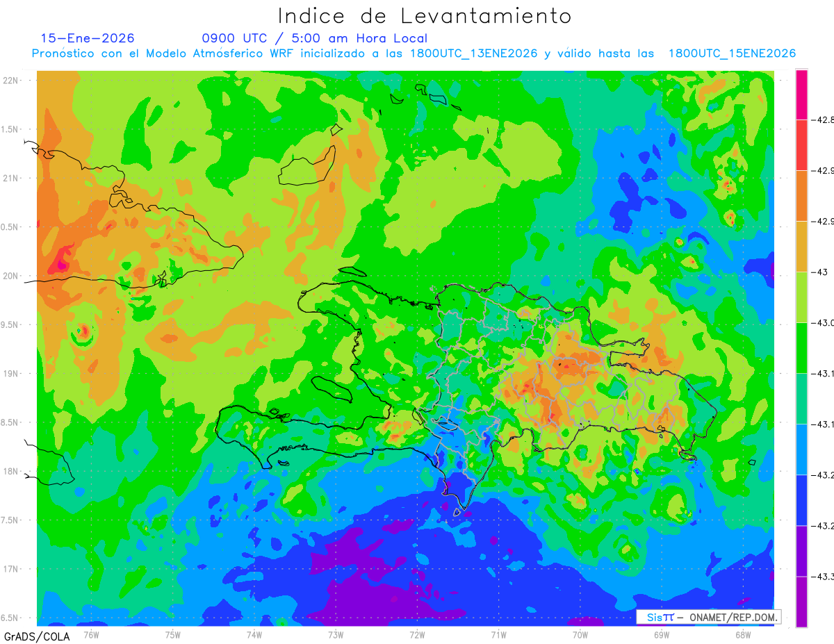The width and height of the screenshot is (834, 644).
Task: Pick the pure green legend swatch
Action: 801,347
